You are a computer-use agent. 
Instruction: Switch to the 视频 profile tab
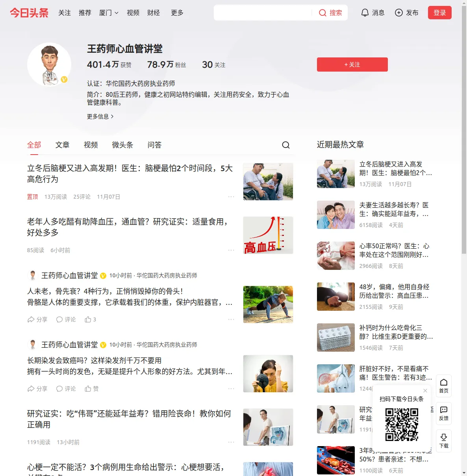pos(91,145)
